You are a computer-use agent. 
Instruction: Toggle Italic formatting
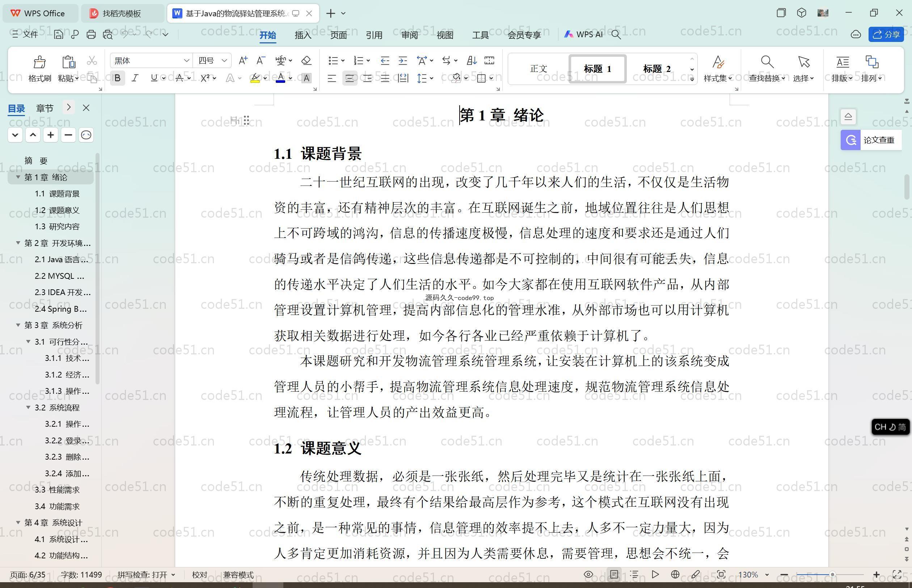click(135, 78)
